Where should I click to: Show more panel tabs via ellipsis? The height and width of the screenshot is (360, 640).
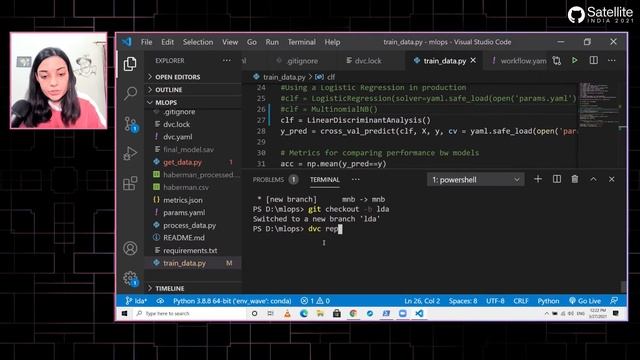pos(356,180)
